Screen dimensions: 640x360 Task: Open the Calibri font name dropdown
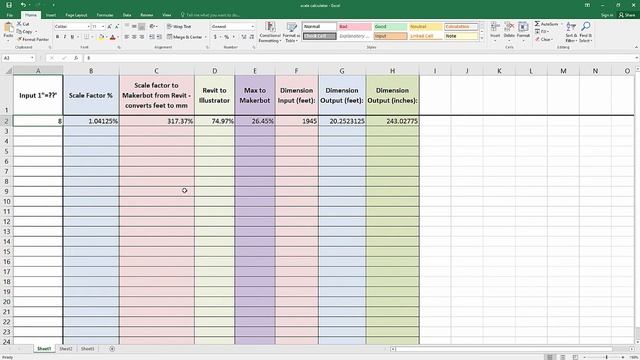[x=88, y=27]
